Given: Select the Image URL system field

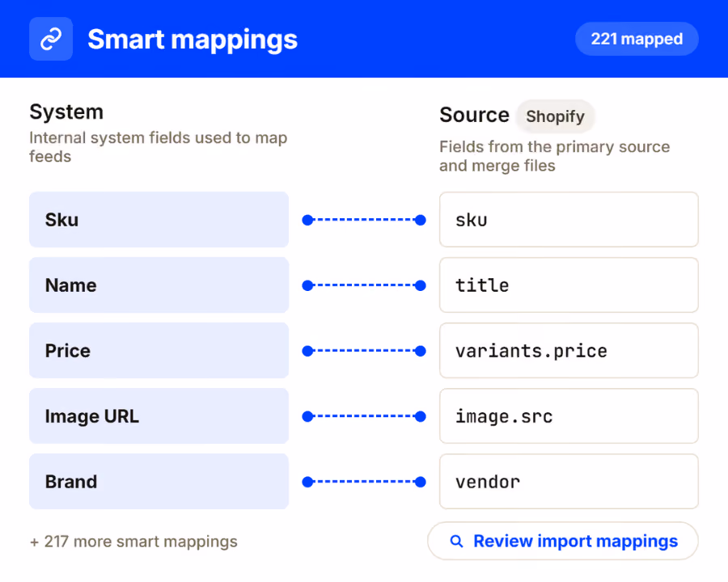Looking at the screenshot, I should pos(159,415).
